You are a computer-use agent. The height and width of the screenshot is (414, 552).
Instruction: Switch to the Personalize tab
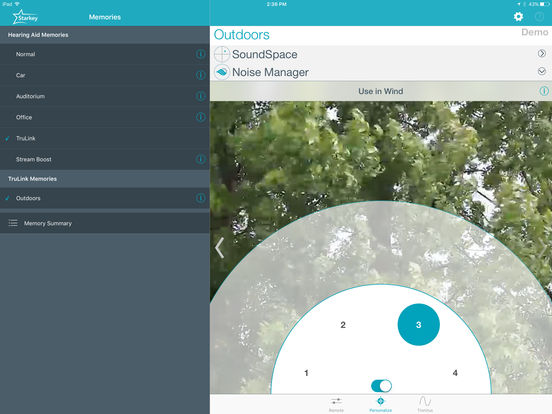381,404
